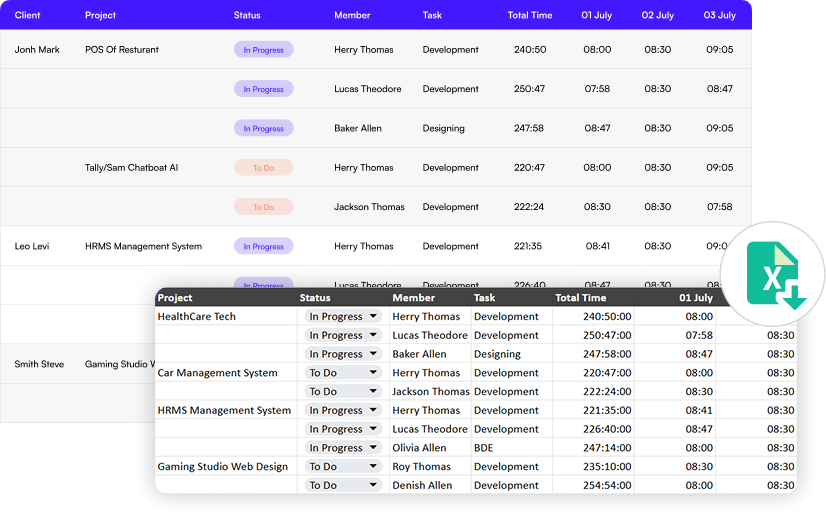The image size is (826, 518).
Task: Select the Leo Levi client cell
Action: pos(32,246)
